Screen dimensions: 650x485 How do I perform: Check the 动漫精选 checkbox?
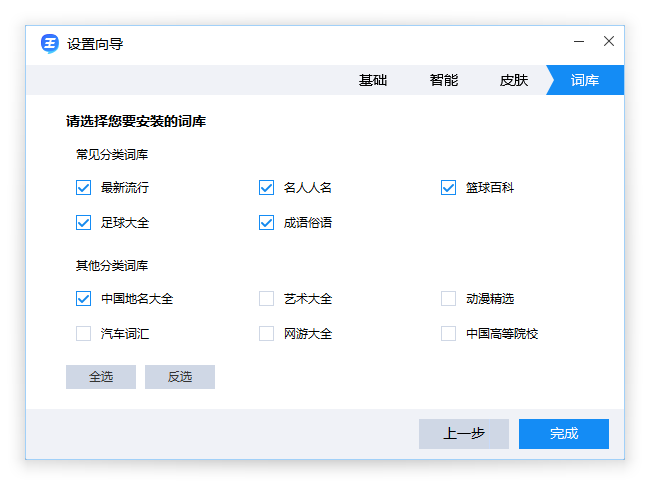tap(449, 299)
